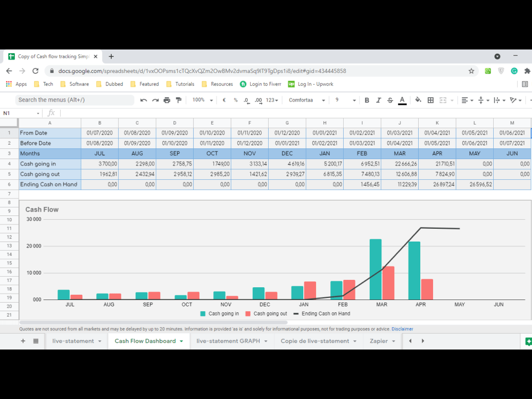
Task: Apply Bold formatting
Action: (x=367, y=100)
